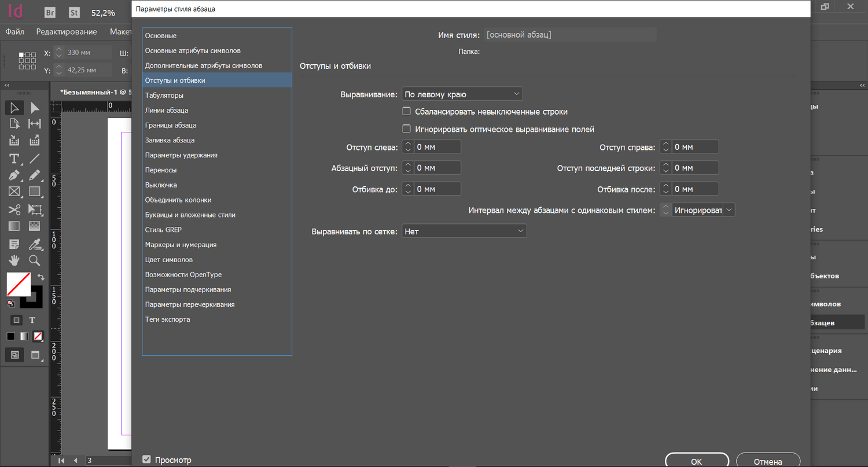Pick the Scissors tool

(x=14, y=209)
